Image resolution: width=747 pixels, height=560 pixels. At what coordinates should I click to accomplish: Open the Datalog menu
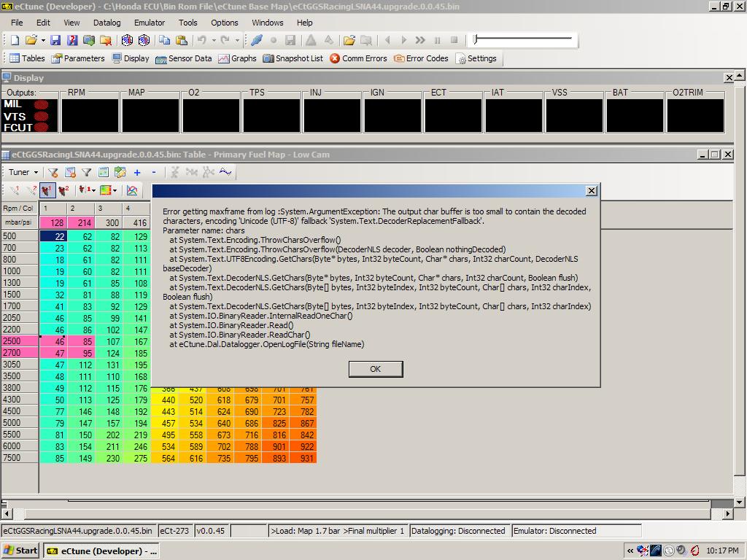(107, 23)
